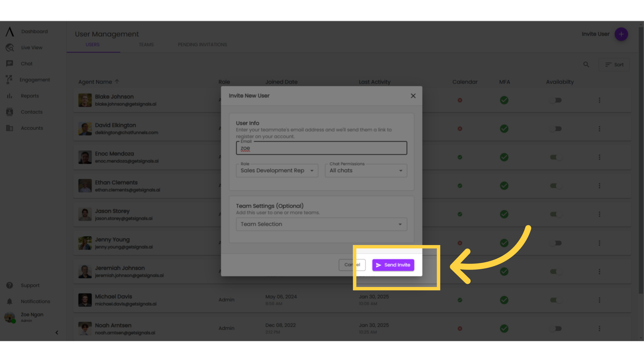Click the Send Invite button
The height and width of the screenshot is (362, 644).
click(393, 265)
